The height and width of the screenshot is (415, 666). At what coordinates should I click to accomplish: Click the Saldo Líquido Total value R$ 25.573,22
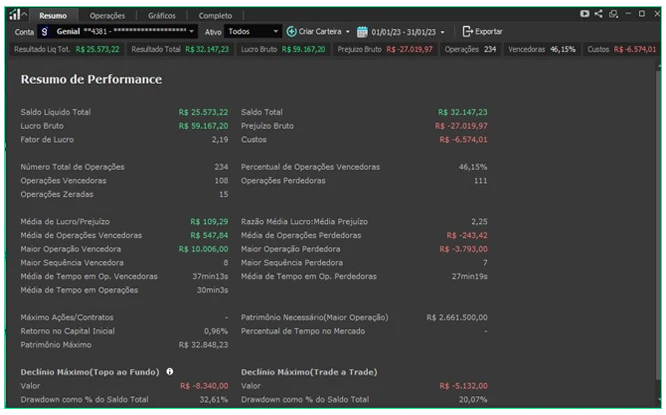tap(203, 112)
